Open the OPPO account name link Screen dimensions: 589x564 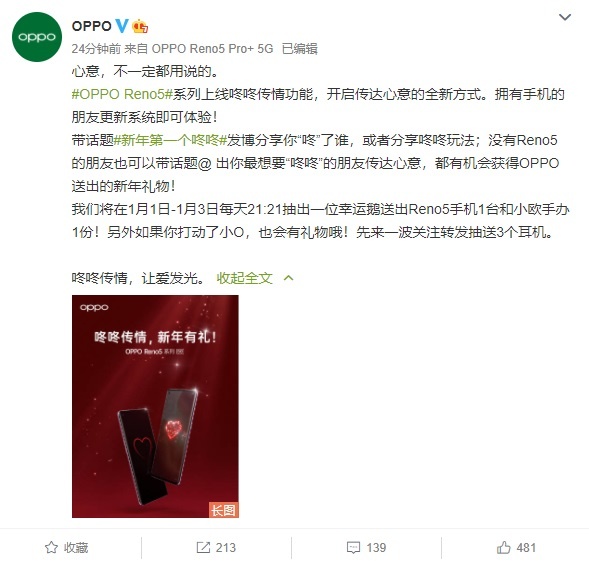pyautogui.click(x=92, y=26)
